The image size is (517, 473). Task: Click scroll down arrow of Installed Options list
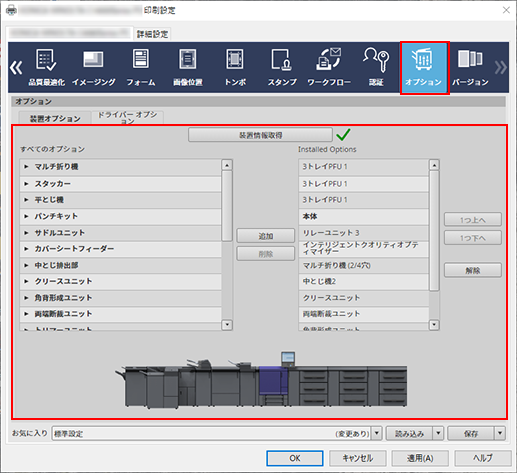tap(434, 324)
